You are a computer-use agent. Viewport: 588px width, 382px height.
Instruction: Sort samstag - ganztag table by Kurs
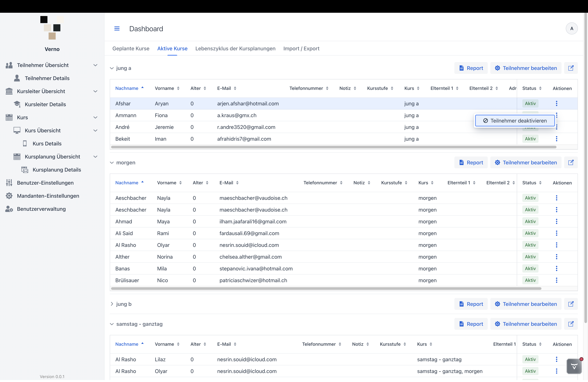point(425,344)
